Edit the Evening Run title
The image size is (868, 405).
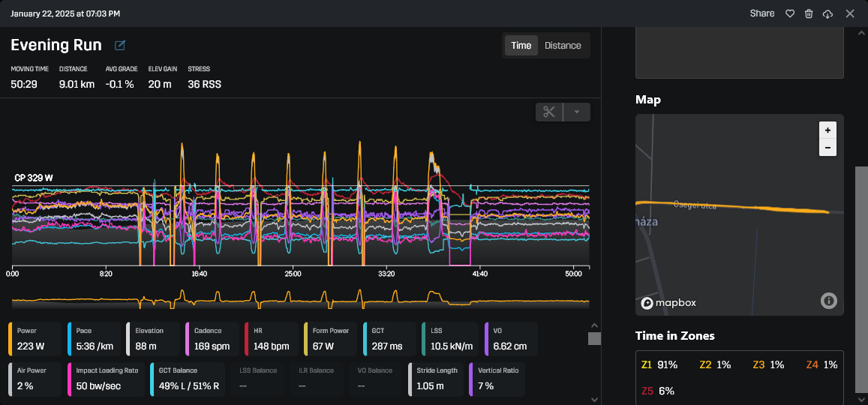[x=120, y=46]
